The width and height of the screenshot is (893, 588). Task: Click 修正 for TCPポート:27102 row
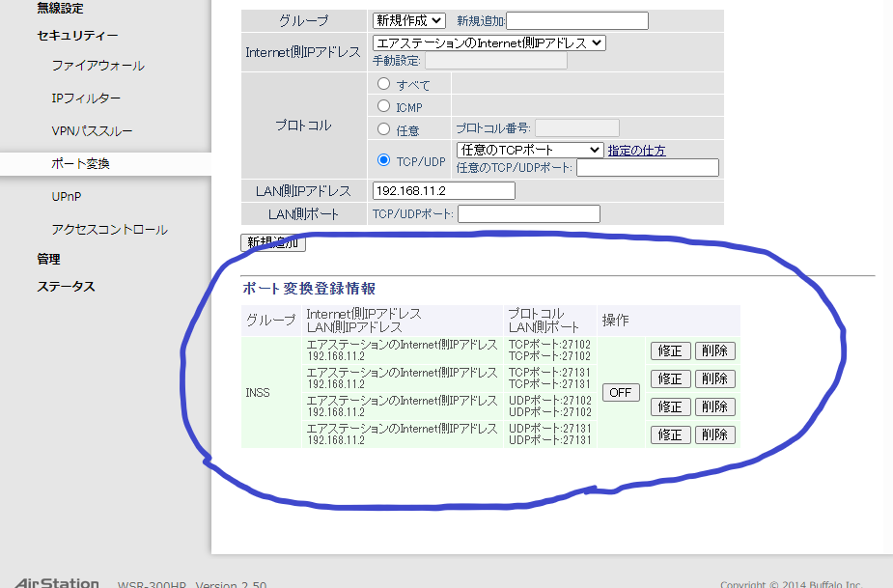coord(670,351)
